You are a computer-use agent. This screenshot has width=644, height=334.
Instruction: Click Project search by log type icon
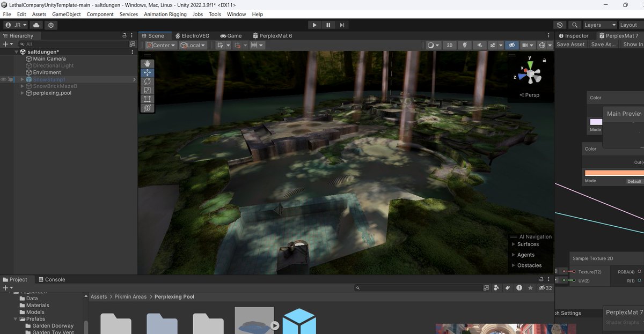519,288
